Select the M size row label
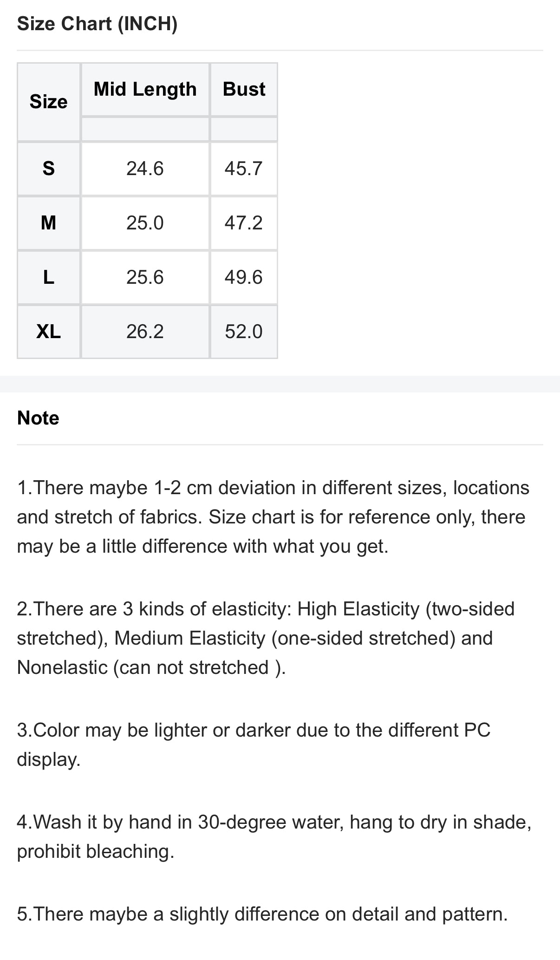Viewport: 560px width, 960px height. pos(48,223)
